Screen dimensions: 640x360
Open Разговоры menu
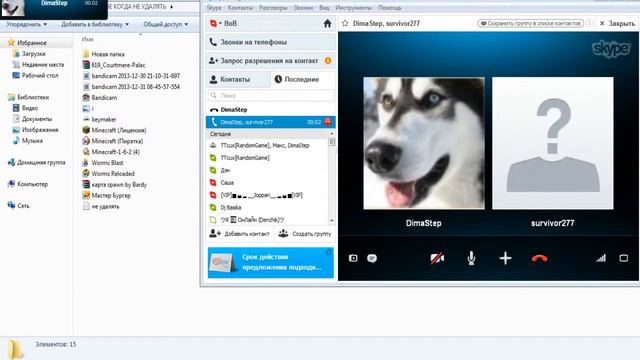273,8
